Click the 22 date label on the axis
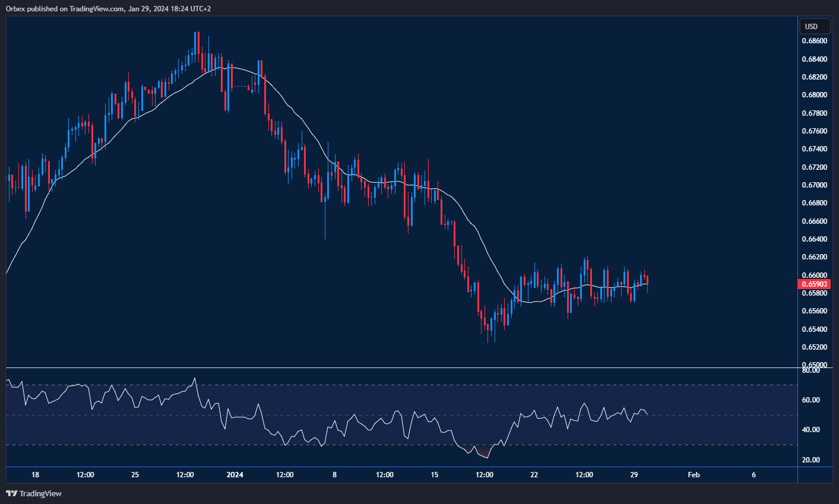This screenshot has height=504, width=839. (x=533, y=475)
